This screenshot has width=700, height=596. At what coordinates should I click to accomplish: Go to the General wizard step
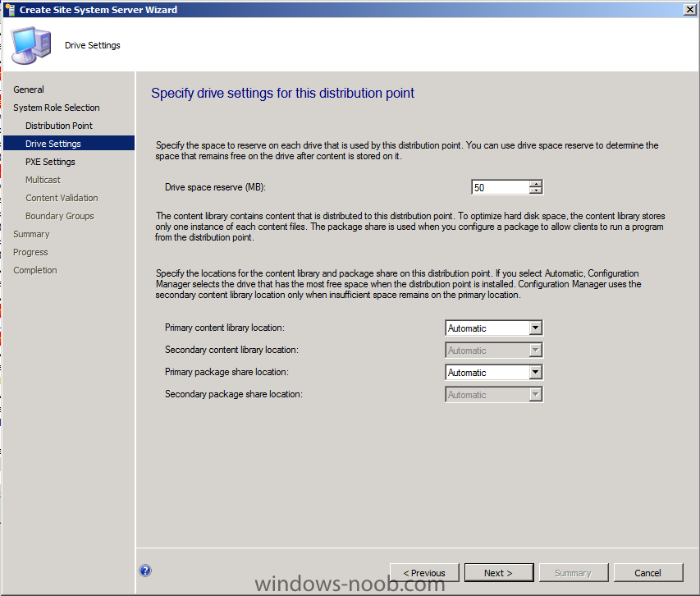click(x=29, y=89)
